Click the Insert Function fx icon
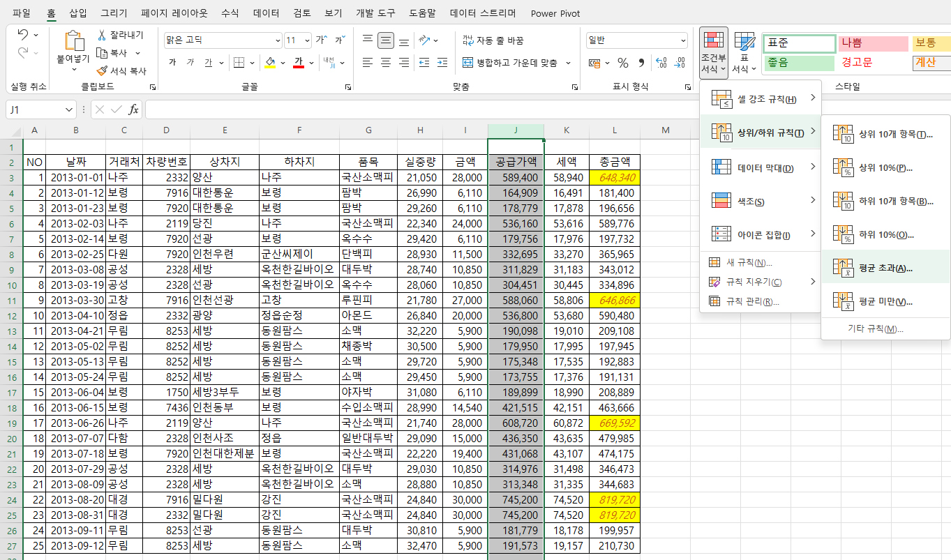The width and height of the screenshot is (951, 560). tap(133, 109)
